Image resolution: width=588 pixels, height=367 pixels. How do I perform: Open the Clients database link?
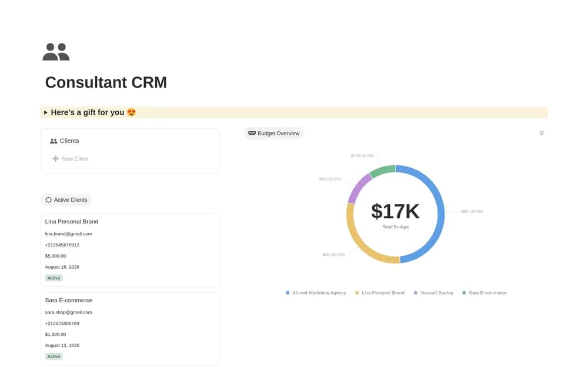69,141
